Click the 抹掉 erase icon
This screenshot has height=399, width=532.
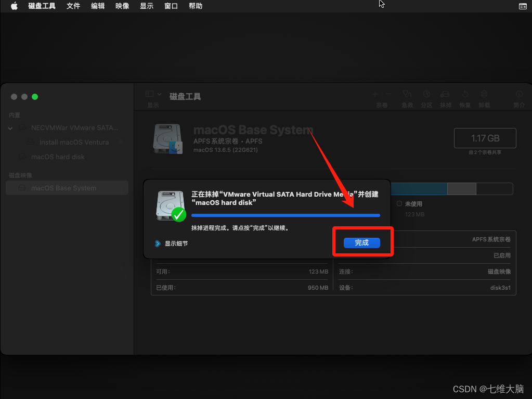[x=445, y=94]
